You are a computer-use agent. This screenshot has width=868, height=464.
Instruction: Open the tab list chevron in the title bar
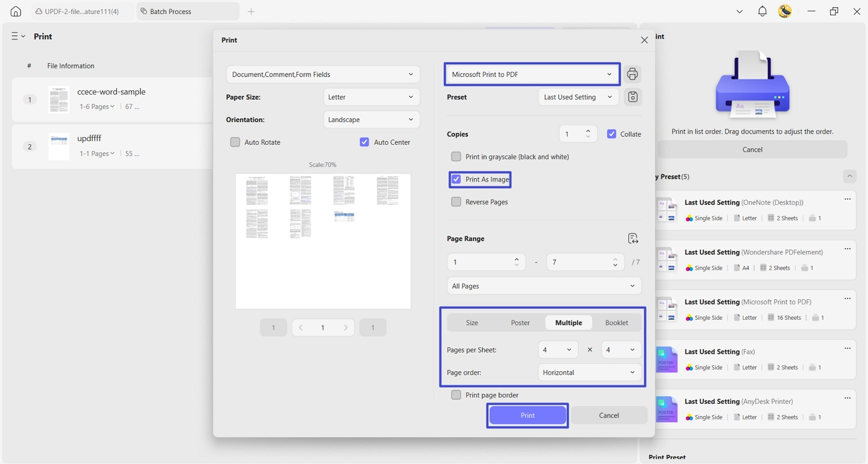[x=739, y=11]
